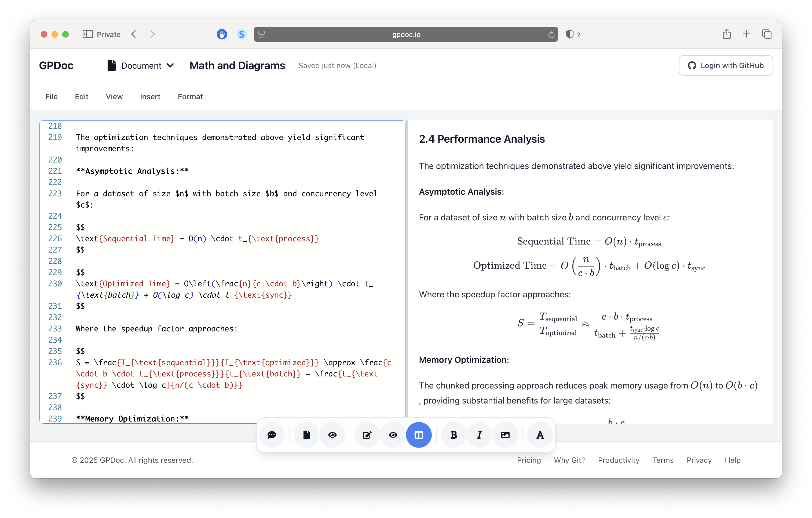Click Login with GitHub button
This screenshot has width=812, height=518.
click(725, 65)
